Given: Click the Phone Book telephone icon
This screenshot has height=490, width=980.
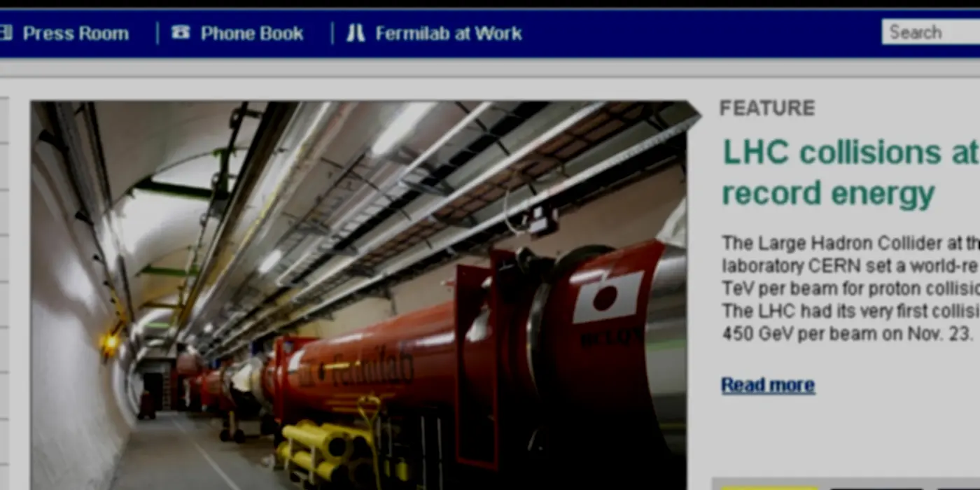Looking at the screenshot, I should (181, 32).
